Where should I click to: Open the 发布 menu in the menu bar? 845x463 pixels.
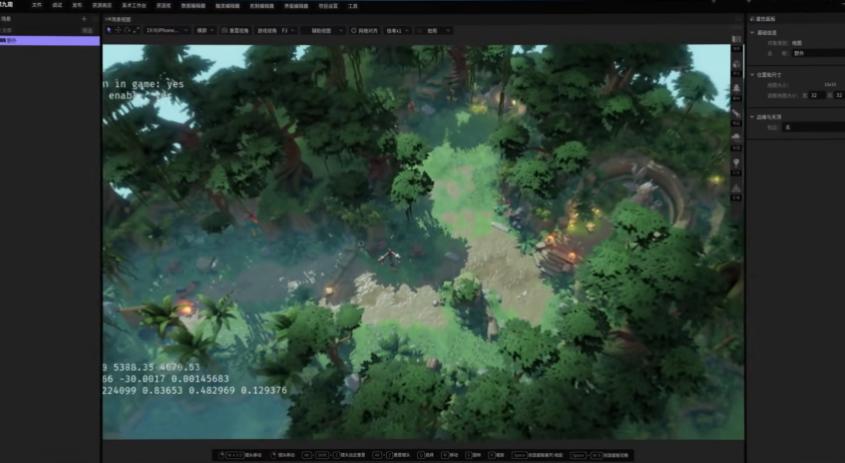[77, 5]
